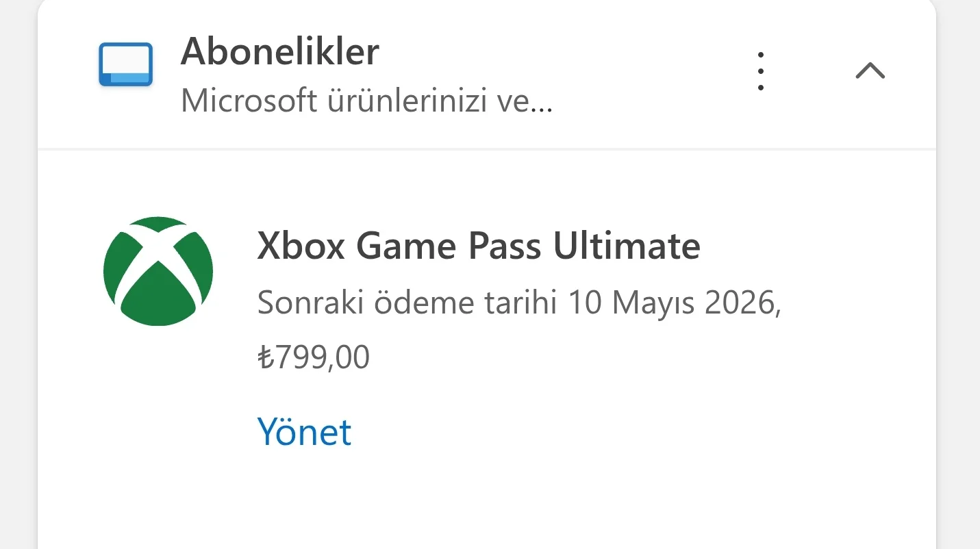Open the Yönet link
Screen dimensions: 980x549
pos(304,431)
